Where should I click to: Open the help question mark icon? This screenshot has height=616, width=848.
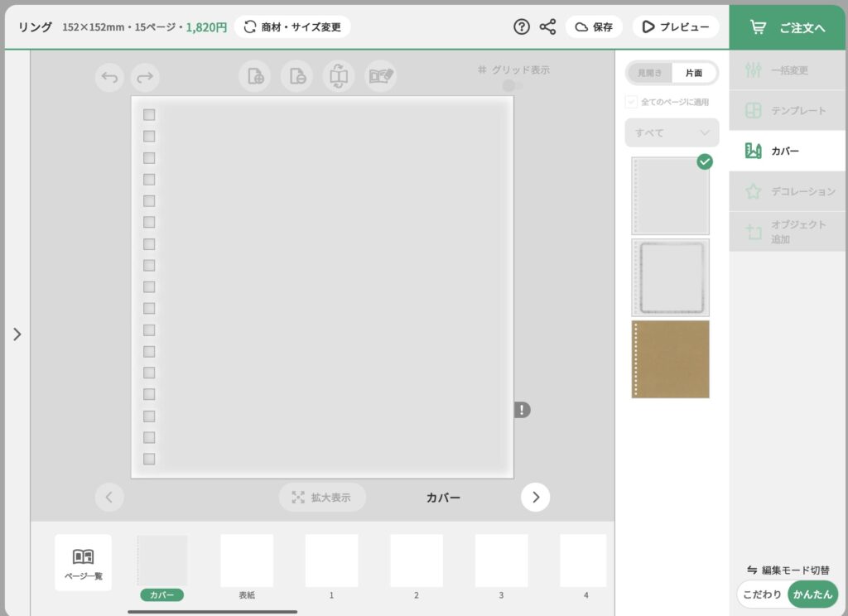coord(521,26)
